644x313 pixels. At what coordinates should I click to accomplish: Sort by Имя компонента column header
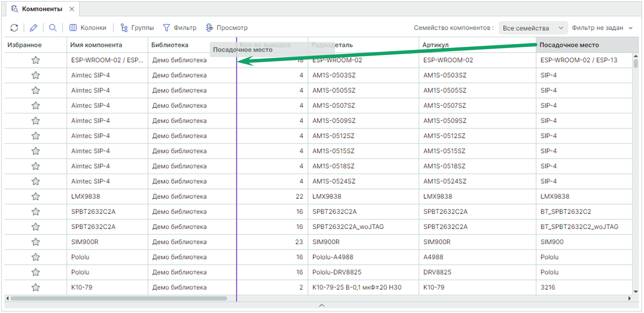[x=96, y=45]
